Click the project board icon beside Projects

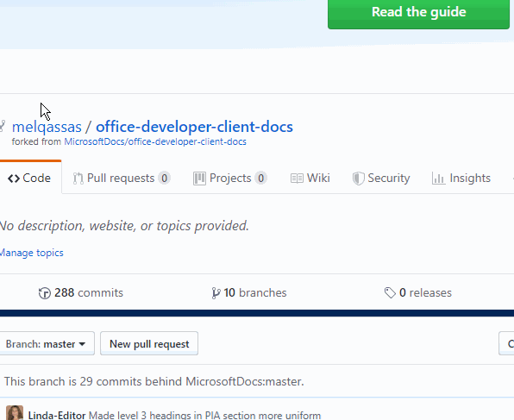tap(199, 179)
